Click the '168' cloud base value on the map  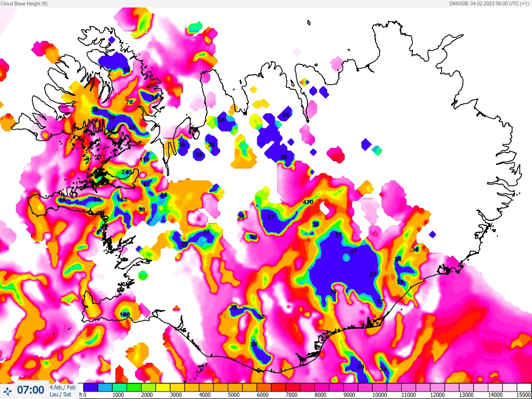click(125, 314)
